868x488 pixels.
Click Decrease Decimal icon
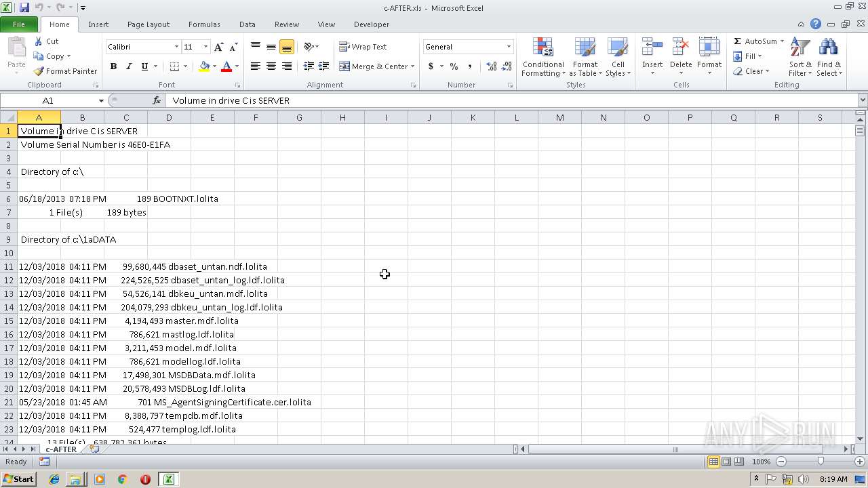(508, 66)
